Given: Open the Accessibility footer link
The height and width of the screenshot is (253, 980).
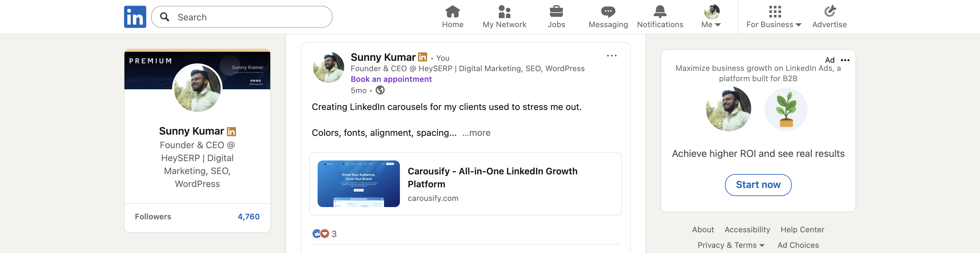Looking at the screenshot, I should point(747,229).
